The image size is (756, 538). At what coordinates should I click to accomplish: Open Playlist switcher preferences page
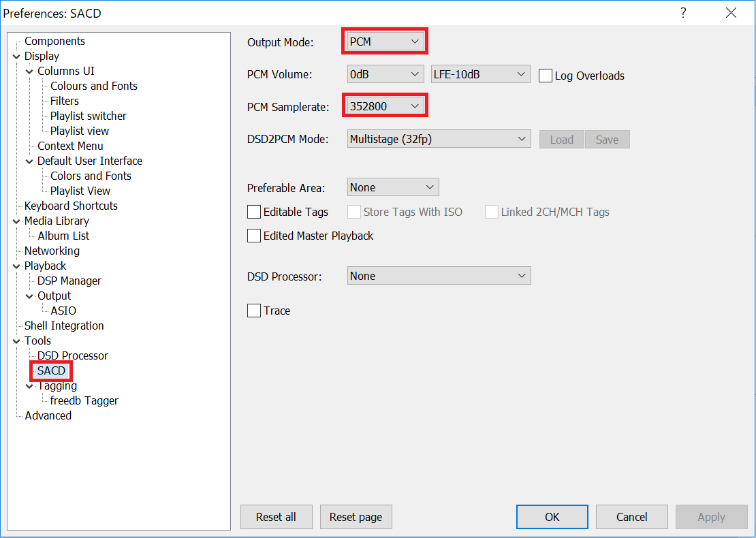click(89, 116)
